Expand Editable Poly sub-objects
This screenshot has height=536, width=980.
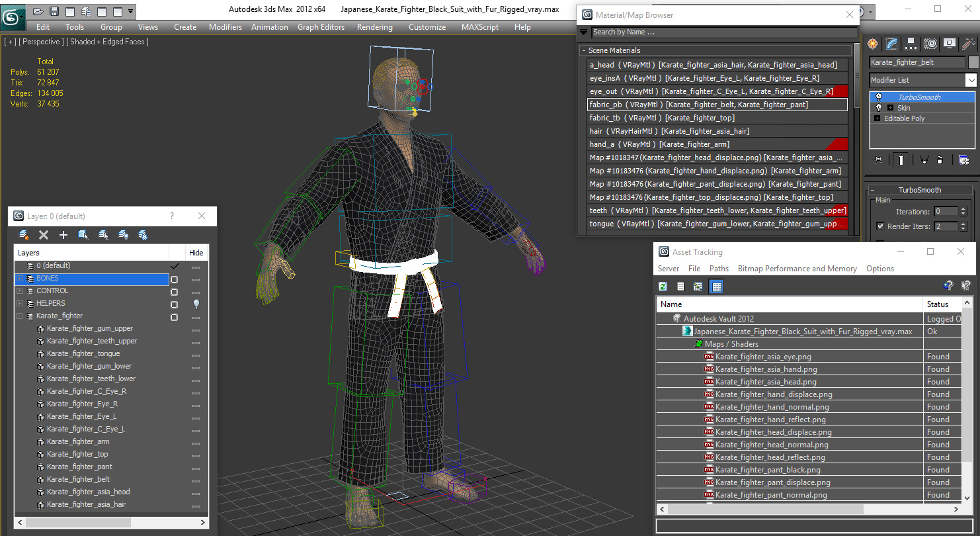pos(878,118)
